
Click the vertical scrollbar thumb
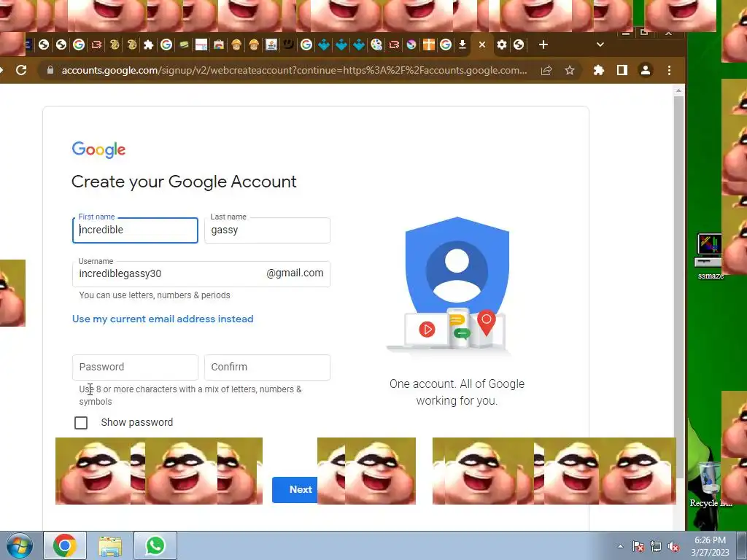(x=678, y=287)
